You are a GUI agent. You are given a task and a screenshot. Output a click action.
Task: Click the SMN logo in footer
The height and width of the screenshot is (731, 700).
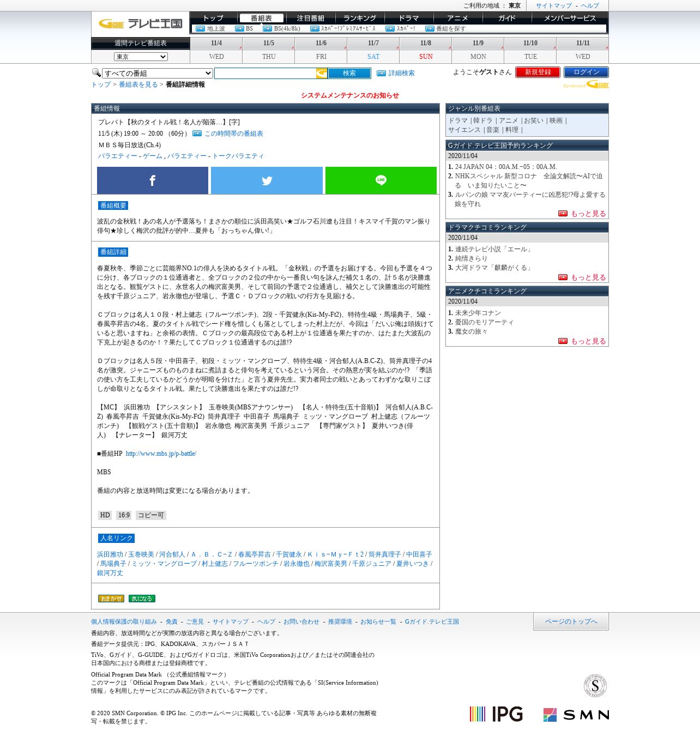(576, 715)
